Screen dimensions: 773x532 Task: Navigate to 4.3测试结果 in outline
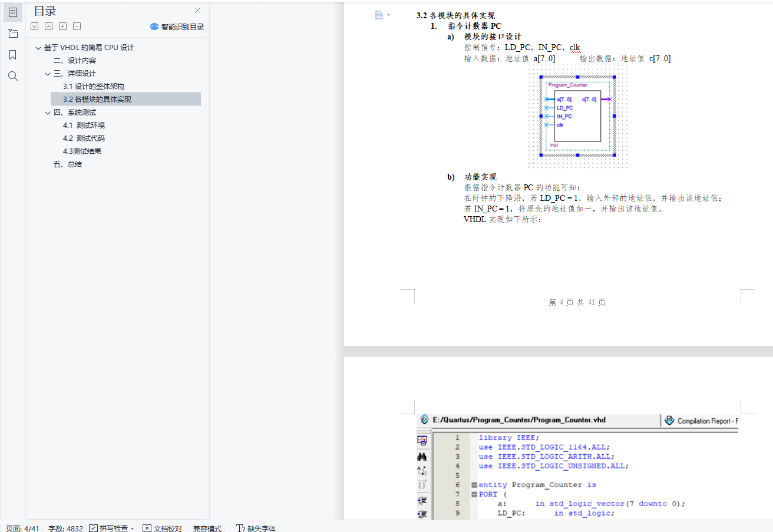pos(82,151)
